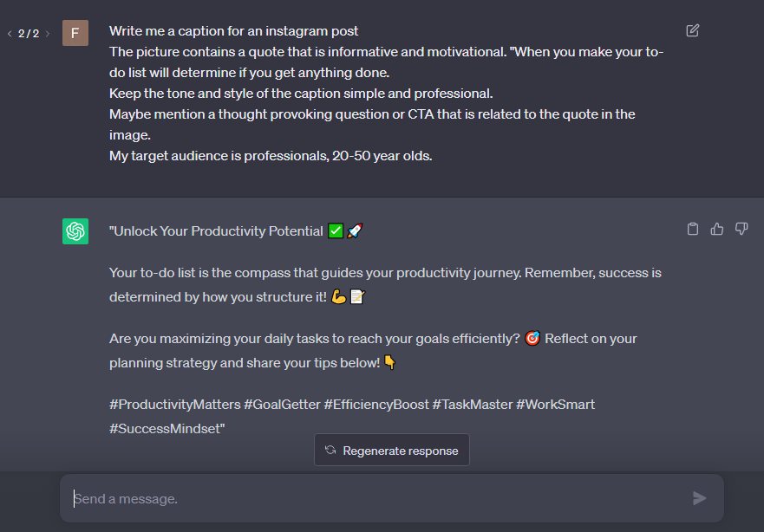Screen dimensions: 764x532
Task: Give the response a thumbs up
Action: (x=717, y=230)
